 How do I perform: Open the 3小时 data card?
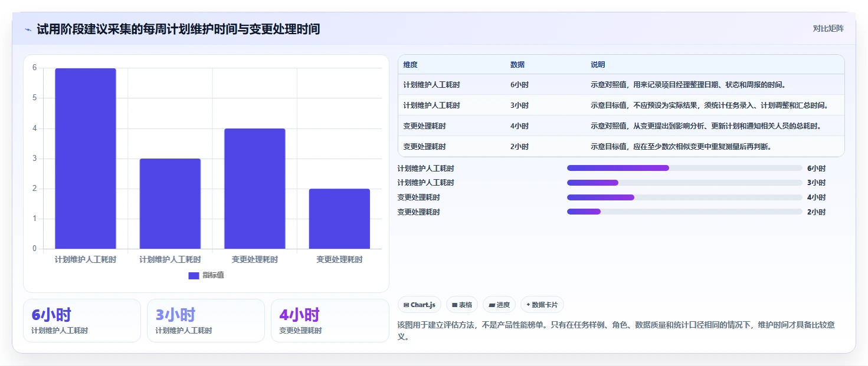coord(206,321)
